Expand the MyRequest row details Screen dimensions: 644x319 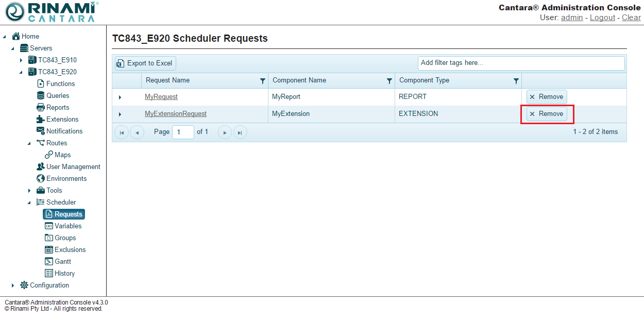(x=120, y=97)
